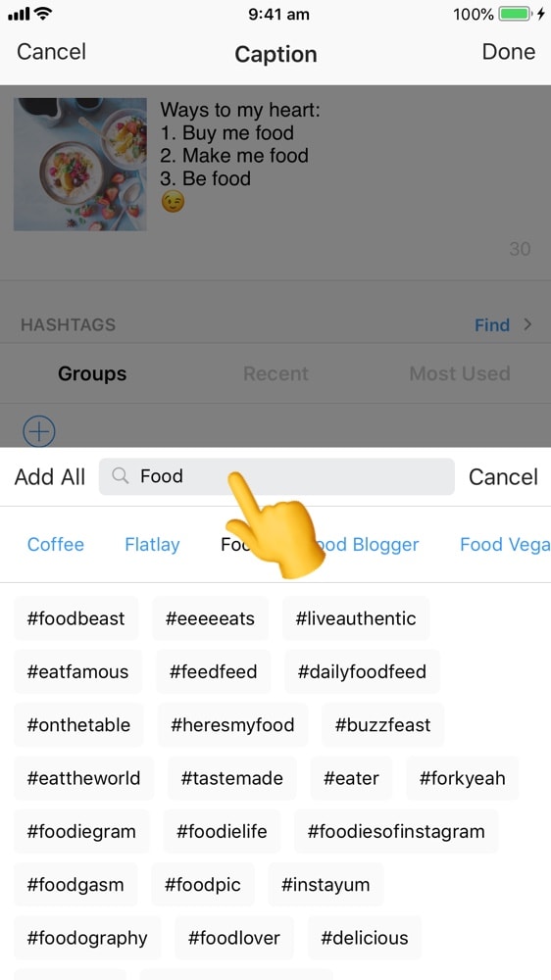The height and width of the screenshot is (980, 551).
Task: Tap Add All hashtags button
Action: click(49, 477)
